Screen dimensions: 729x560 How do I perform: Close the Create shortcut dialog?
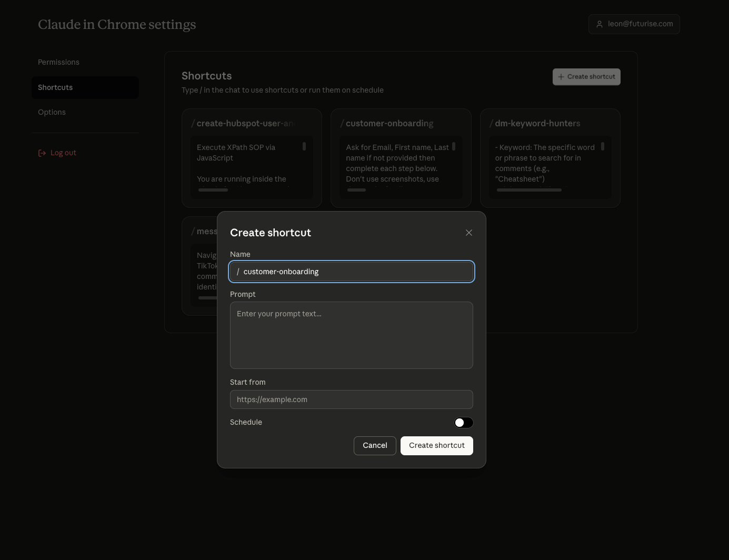(x=469, y=233)
